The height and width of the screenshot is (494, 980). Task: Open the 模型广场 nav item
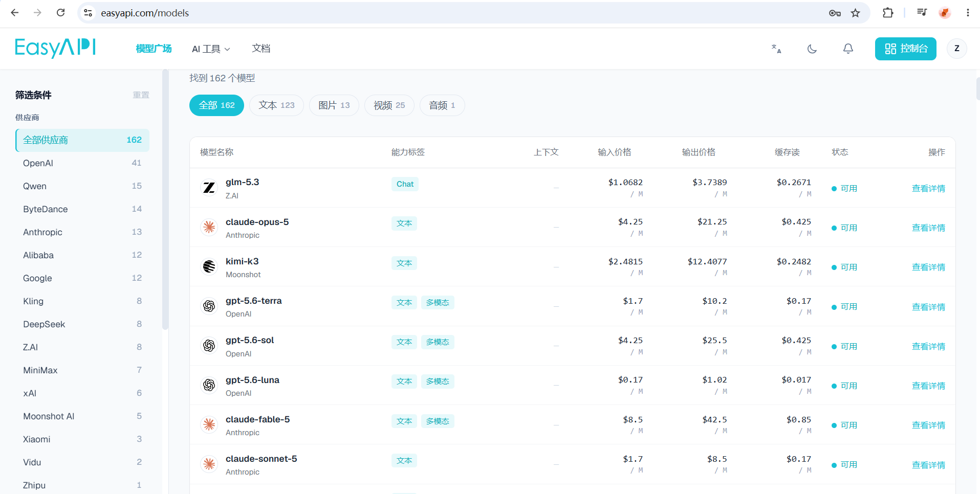154,49
